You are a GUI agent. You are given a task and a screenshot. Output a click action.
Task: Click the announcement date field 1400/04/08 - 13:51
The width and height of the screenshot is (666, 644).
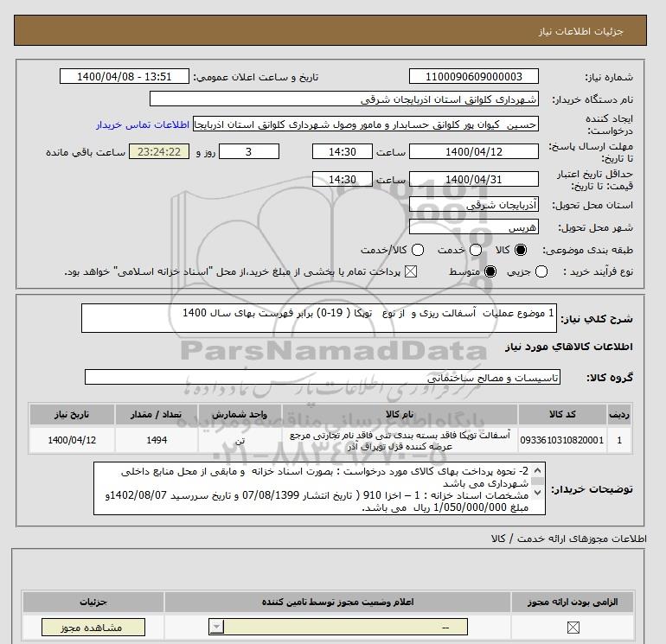124,76
